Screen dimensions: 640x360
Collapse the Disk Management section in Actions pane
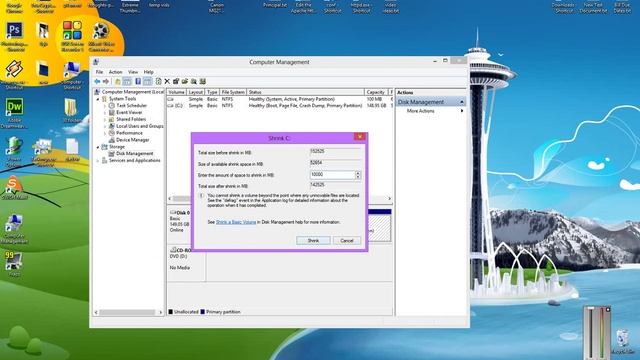pos(462,102)
